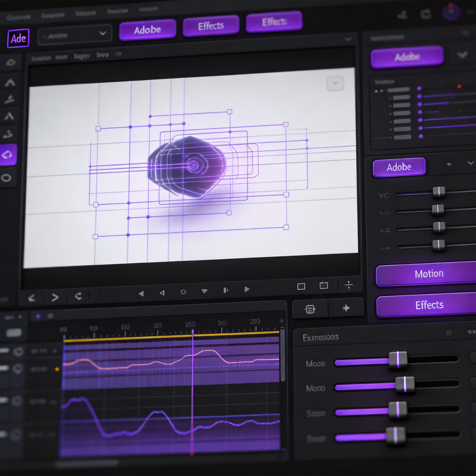This screenshot has width=476, height=476.
Task: Click the sync arrows icon in the top-right
Action: (426, 14)
